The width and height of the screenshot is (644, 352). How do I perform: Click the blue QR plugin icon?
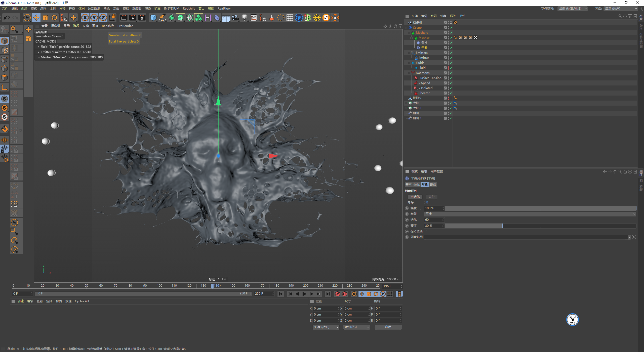(x=299, y=18)
